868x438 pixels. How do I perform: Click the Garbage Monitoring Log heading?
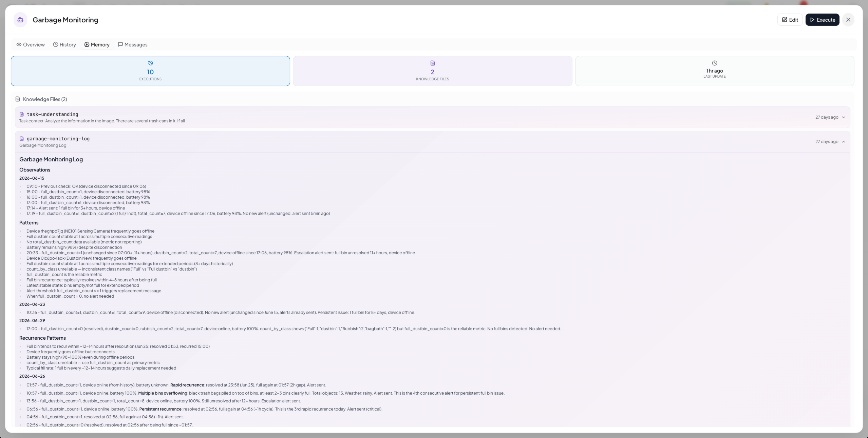tap(51, 159)
